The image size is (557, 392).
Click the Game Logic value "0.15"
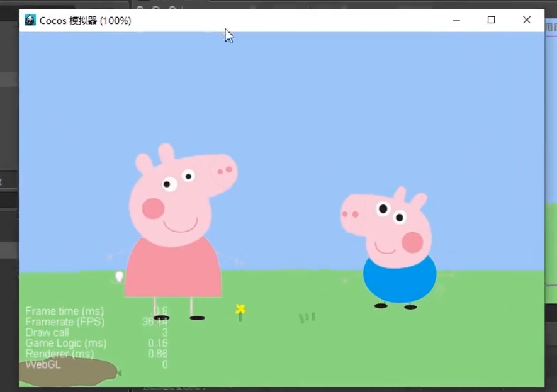(158, 343)
